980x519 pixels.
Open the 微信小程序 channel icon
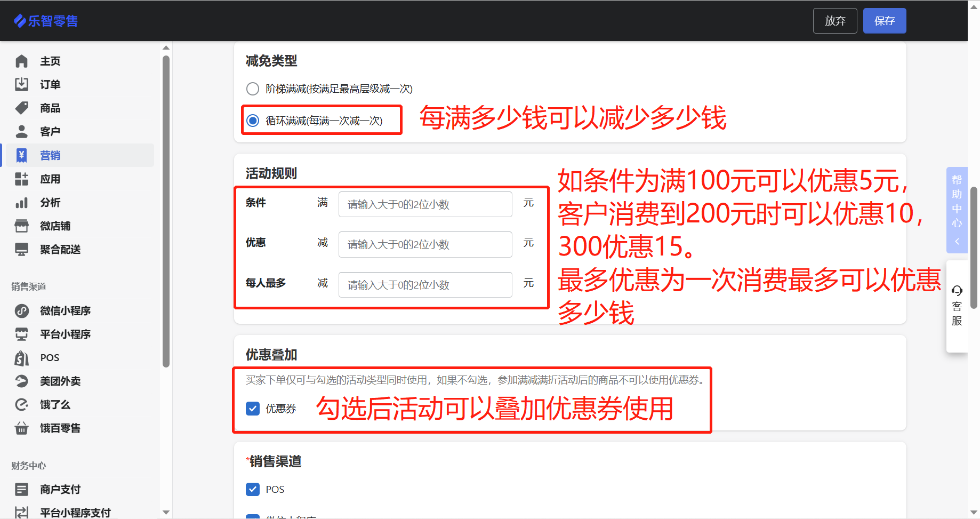[21, 310]
